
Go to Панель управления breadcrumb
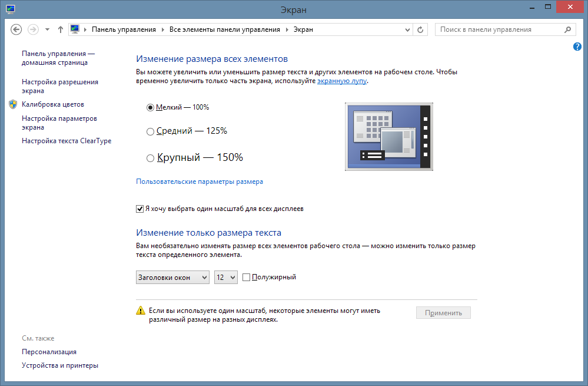124,29
